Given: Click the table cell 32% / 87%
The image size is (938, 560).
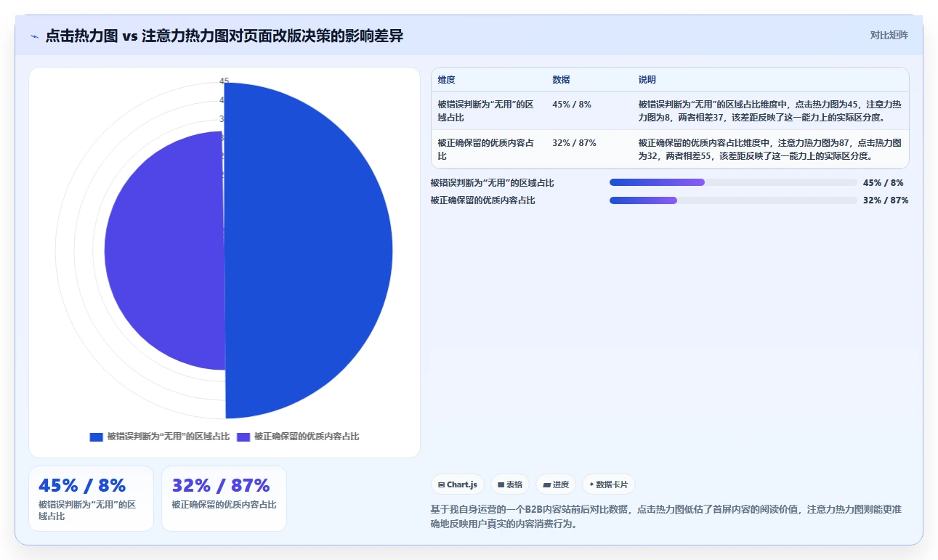Looking at the screenshot, I should 574,143.
